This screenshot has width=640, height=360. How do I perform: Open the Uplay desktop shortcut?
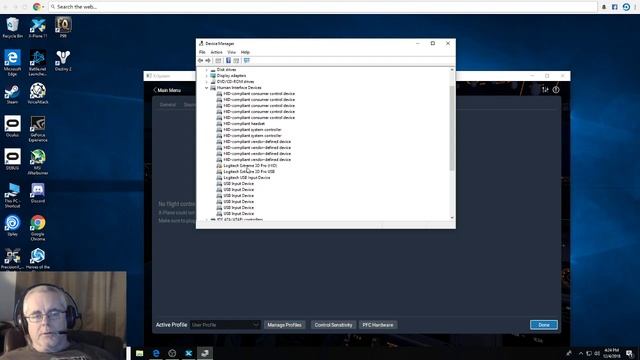tap(12, 226)
